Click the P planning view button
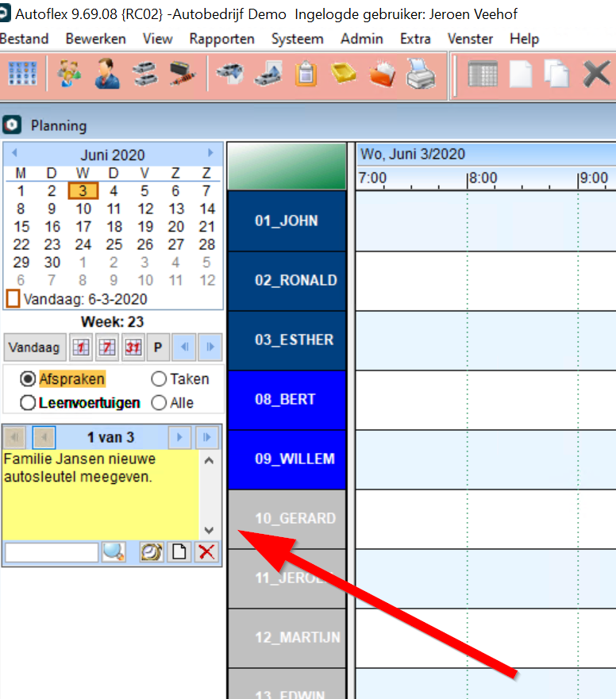This screenshot has height=699, width=616. pos(158,347)
